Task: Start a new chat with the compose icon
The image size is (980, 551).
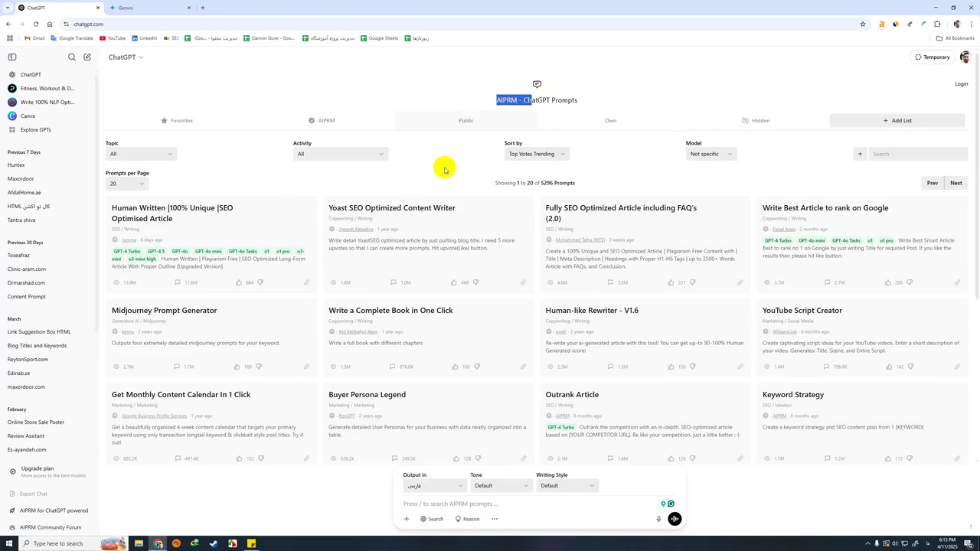Action: pyautogui.click(x=87, y=57)
